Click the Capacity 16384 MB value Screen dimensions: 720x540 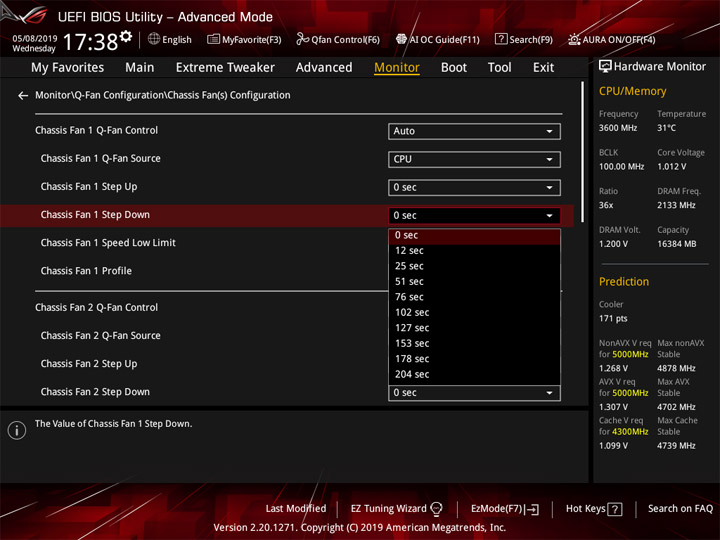[677, 244]
